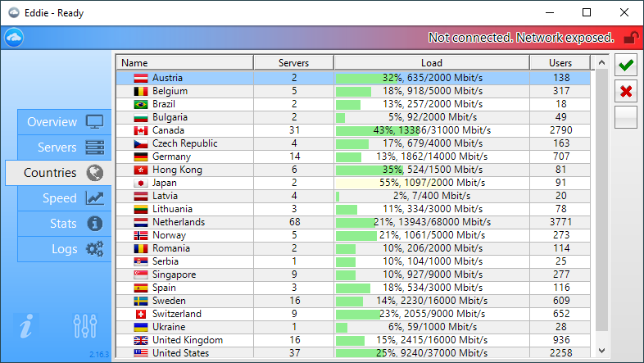Select the Countries tab

click(x=59, y=173)
